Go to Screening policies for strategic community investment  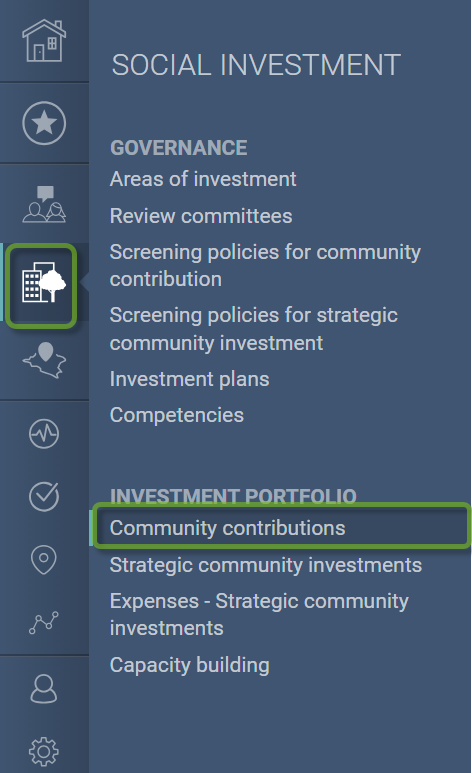coord(254,329)
